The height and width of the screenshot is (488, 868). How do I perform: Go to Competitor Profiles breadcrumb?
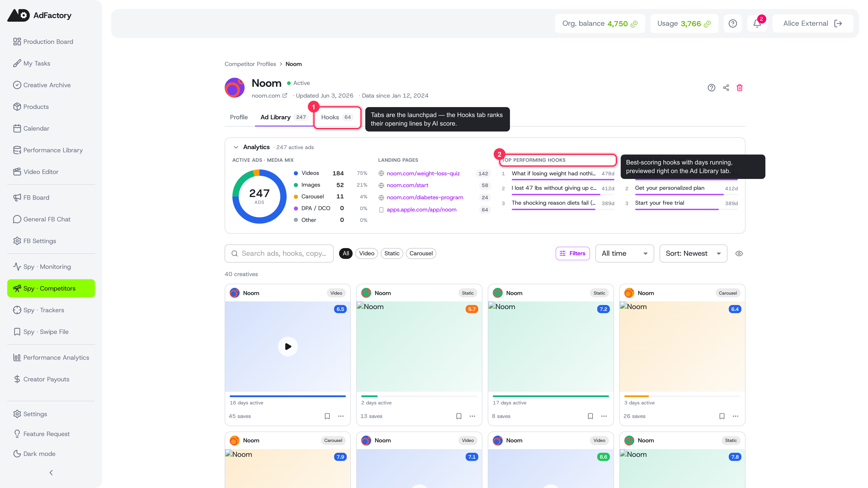pyautogui.click(x=250, y=64)
